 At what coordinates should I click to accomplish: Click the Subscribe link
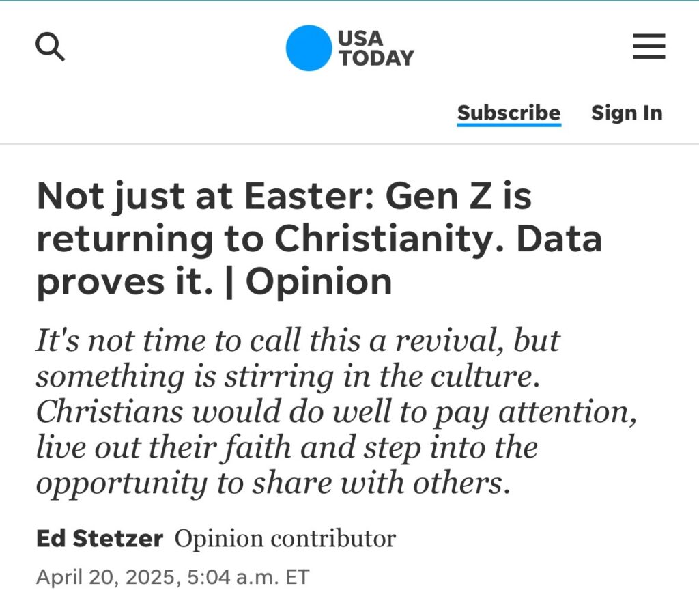[x=509, y=113]
